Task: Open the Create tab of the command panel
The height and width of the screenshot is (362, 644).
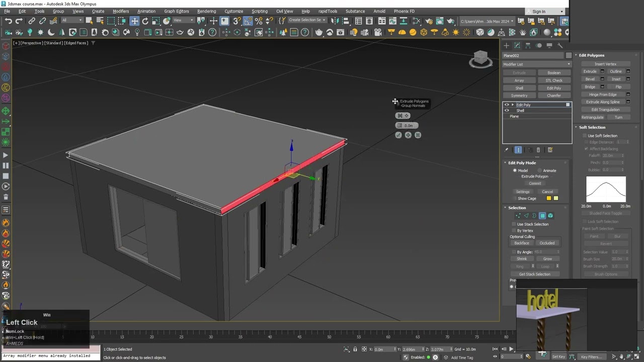Action: pos(507,45)
